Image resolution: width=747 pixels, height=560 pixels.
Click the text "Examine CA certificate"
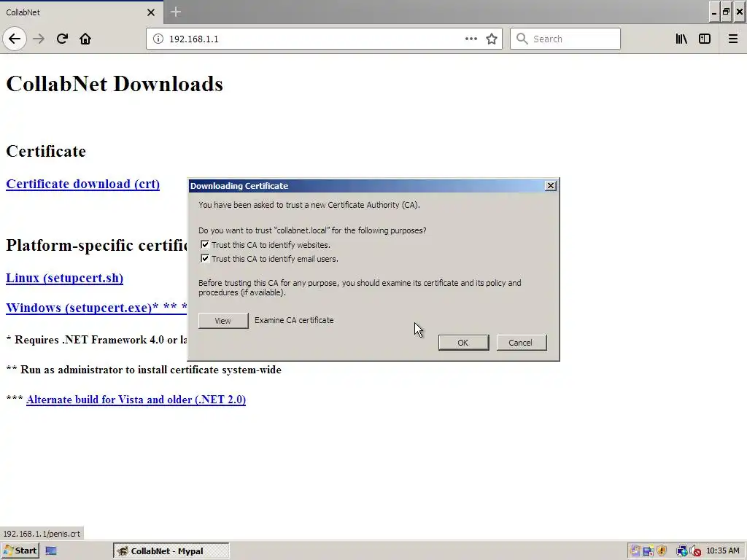coord(294,320)
